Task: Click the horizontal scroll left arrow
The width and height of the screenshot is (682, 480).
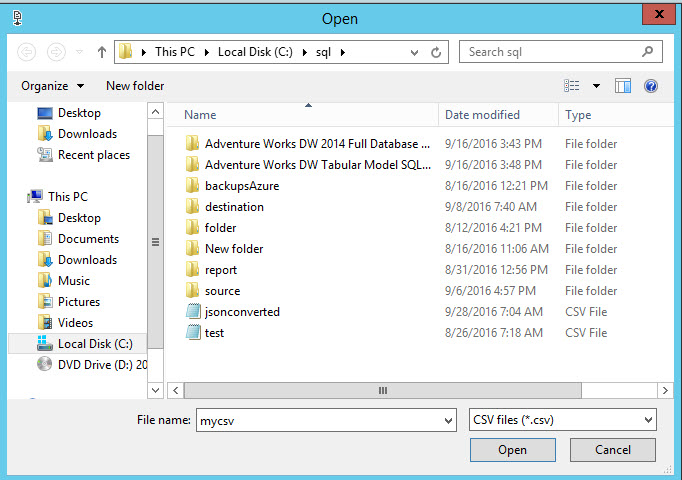Action: click(176, 390)
